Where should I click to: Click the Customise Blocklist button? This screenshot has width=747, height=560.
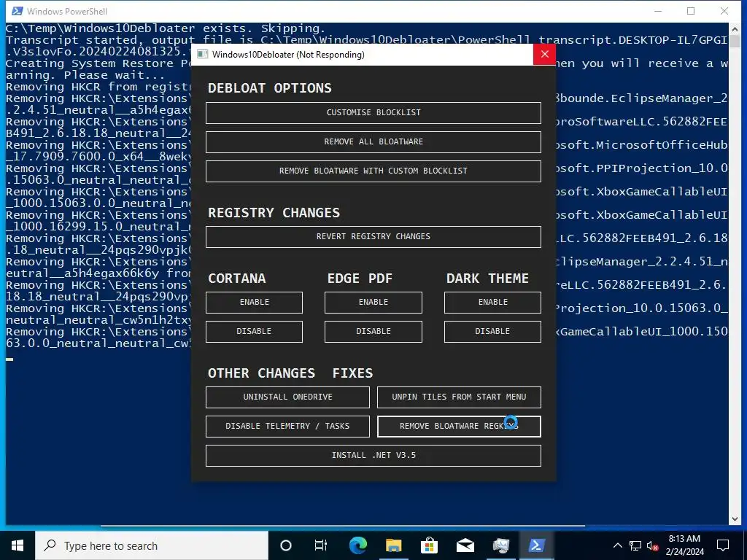[373, 113]
